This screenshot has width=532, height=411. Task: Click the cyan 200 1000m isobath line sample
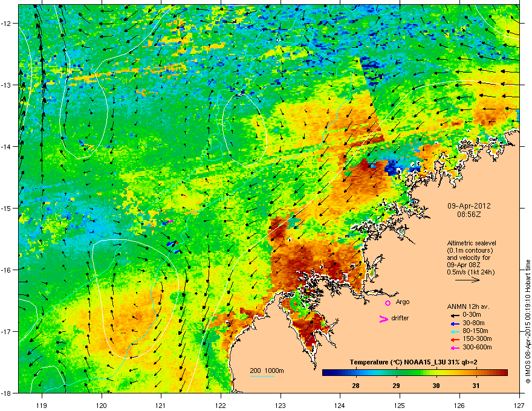[262, 376]
